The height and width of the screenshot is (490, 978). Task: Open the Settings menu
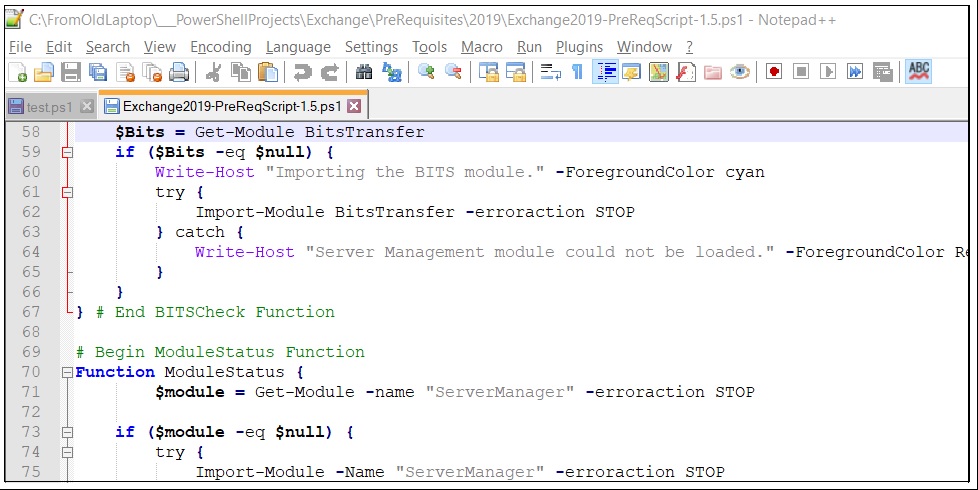click(x=370, y=47)
